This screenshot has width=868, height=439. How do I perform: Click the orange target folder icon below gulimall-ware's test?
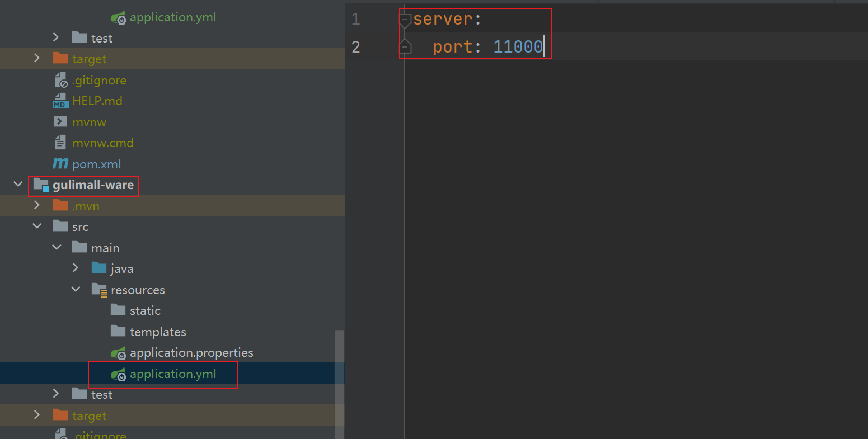click(60, 416)
